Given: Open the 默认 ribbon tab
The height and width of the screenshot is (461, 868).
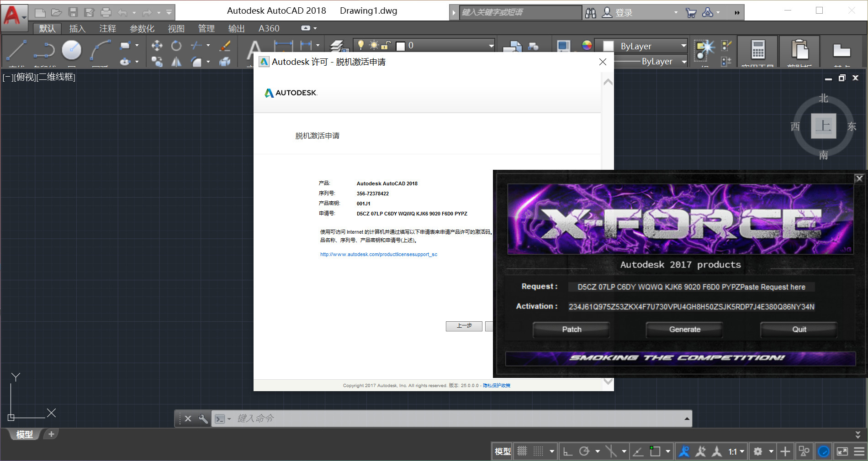Looking at the screenshot, I should [47, 28].
